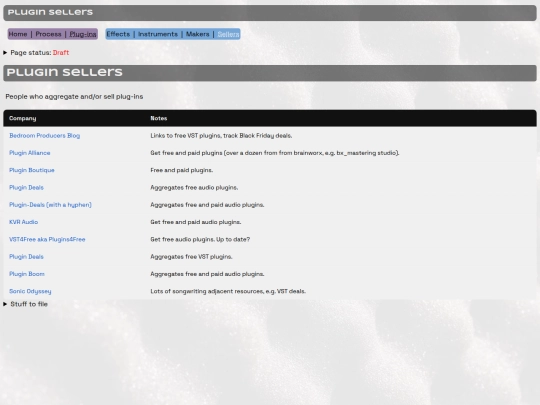Click the red Draft status text
Screen dimensions: 540x405
(61, 53)
